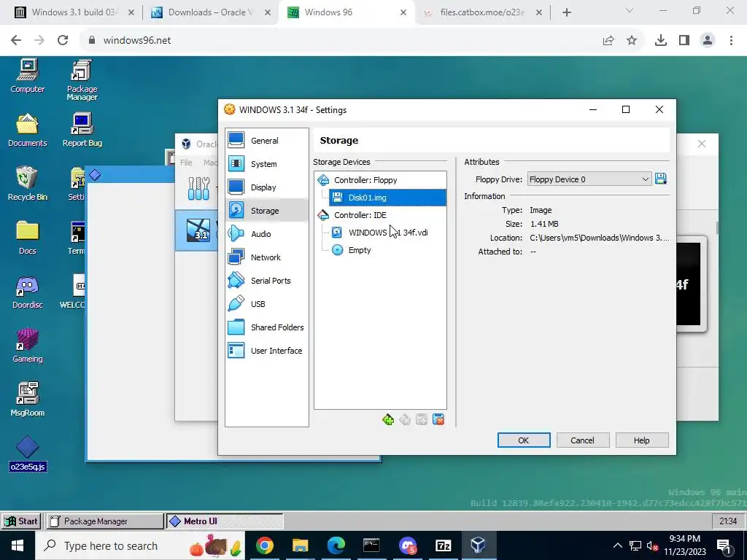Open the Computer desktop icon

[27, 76]
